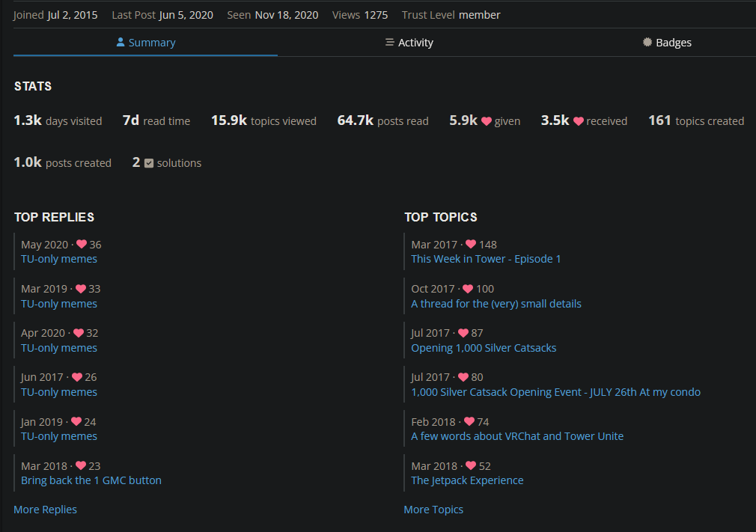756x532 pixels.
Task: Click the heart icon beside 148 likes
Action: pyautogui.click(x=470, y=245)
